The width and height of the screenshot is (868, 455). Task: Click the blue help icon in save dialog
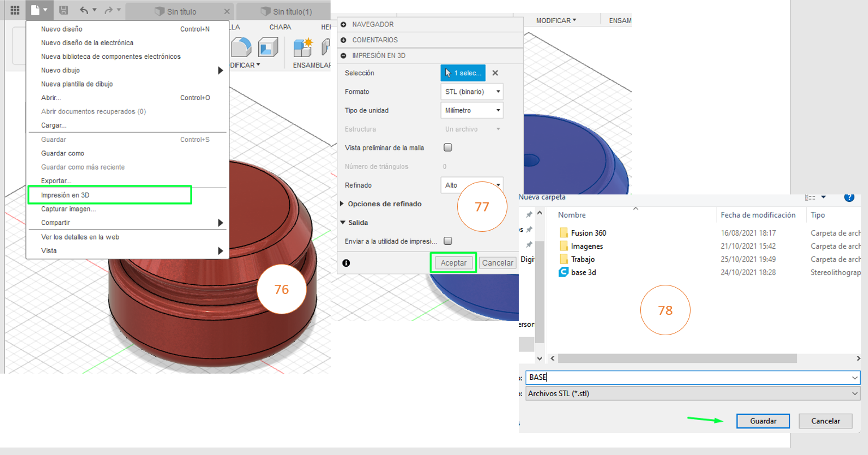click(849, 197)
